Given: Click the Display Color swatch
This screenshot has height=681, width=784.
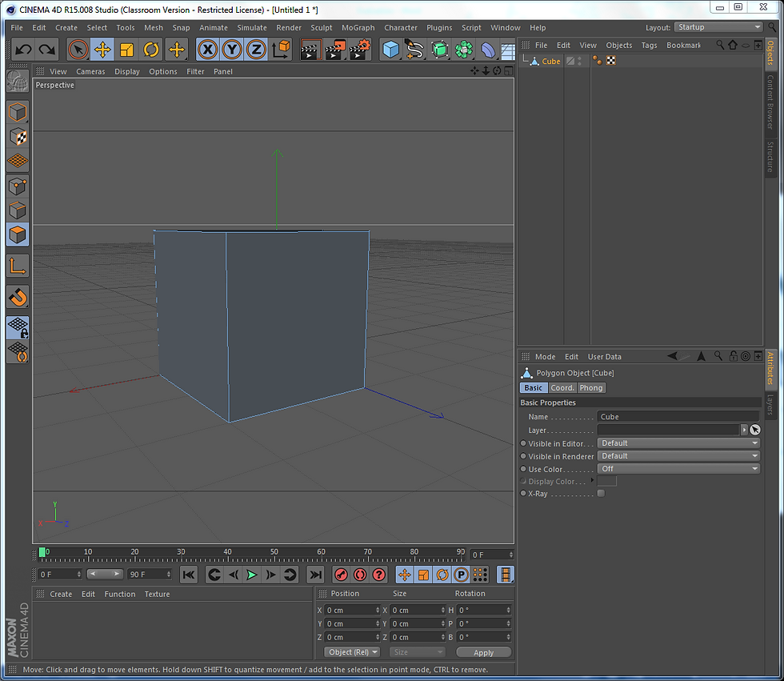Looking at the screenshot, I should pyautogui.click(x=607, y=481).
